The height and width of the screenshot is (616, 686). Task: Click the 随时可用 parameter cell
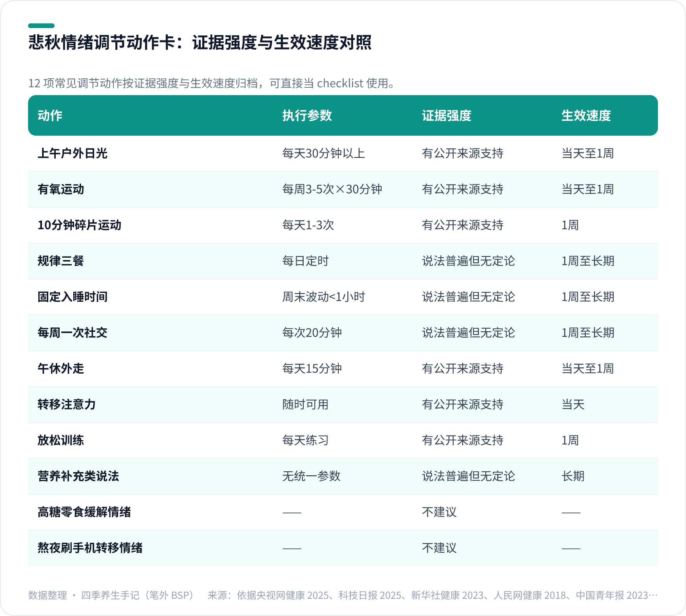[306, 404]
